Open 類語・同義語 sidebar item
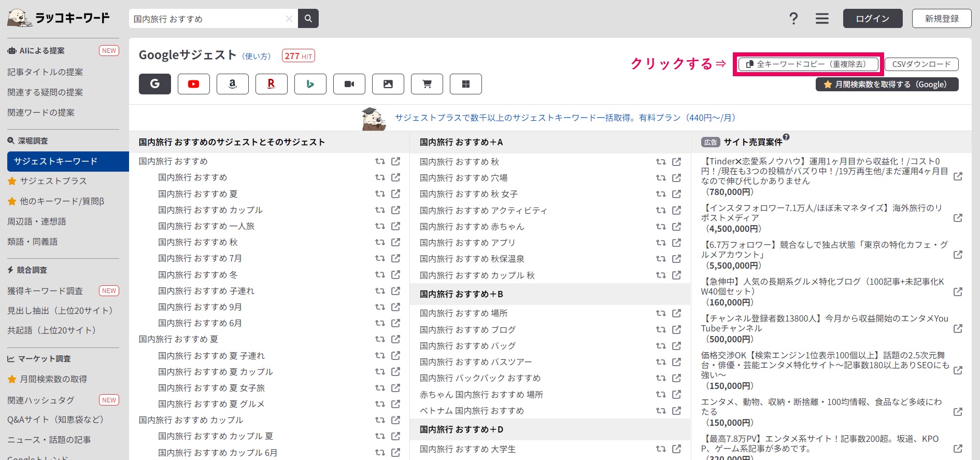Image resolution: width=980 pixels, height=460 pixels. click(x=33, y=242)
